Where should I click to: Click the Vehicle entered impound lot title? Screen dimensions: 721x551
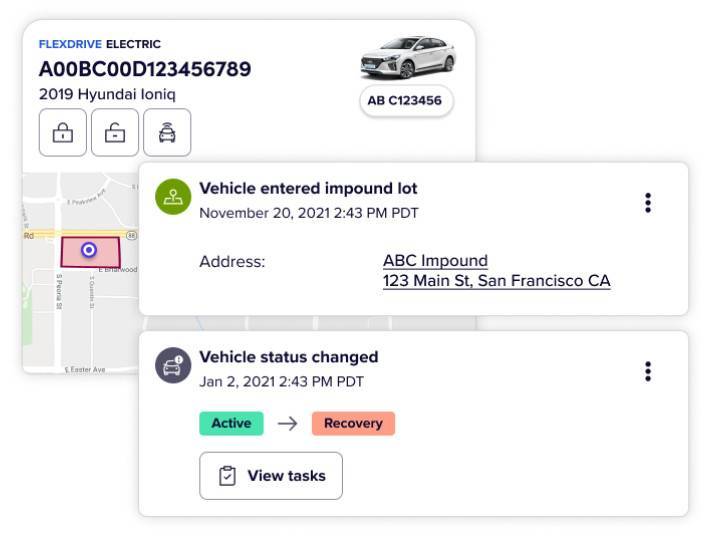point(308,188)
